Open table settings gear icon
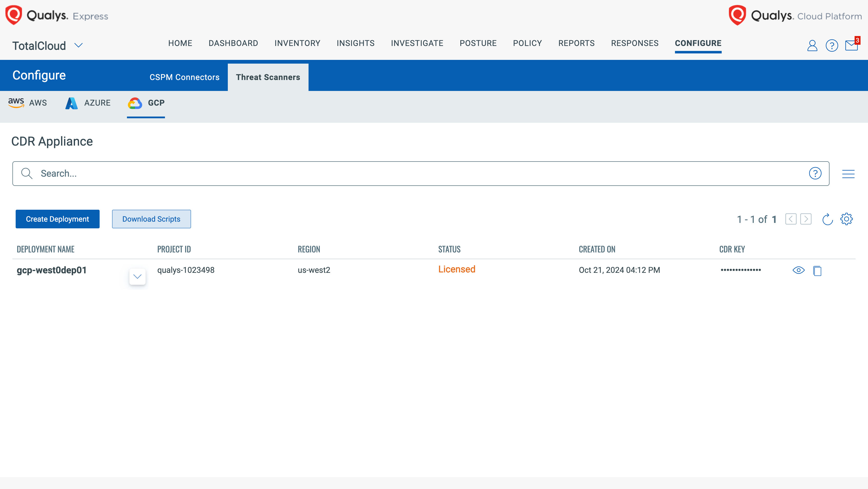The width and height of the screenshot is (868, 489). [846, 219]
